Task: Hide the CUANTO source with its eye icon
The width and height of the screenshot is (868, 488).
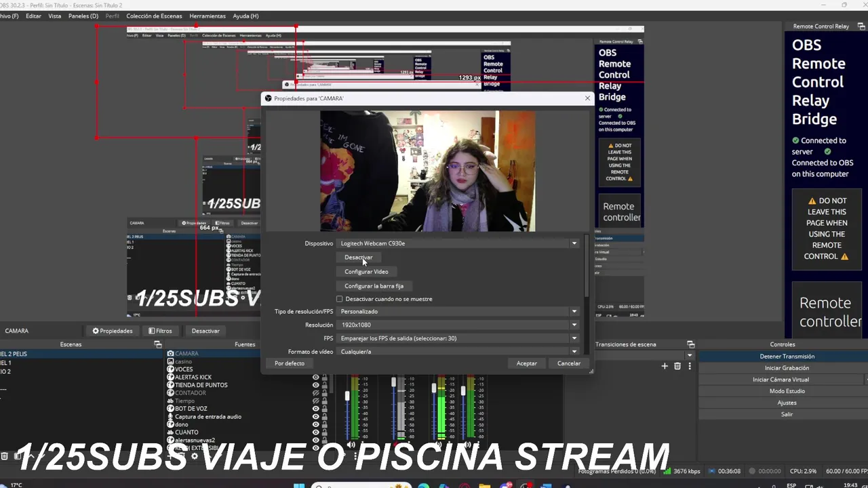Action: [315, 432]
